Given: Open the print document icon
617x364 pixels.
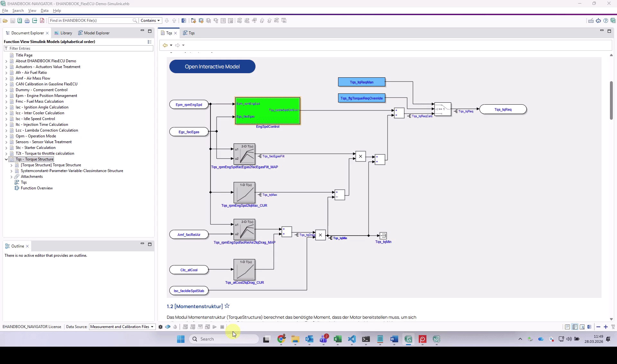Looking at the screenshot, I should point(27,20).
